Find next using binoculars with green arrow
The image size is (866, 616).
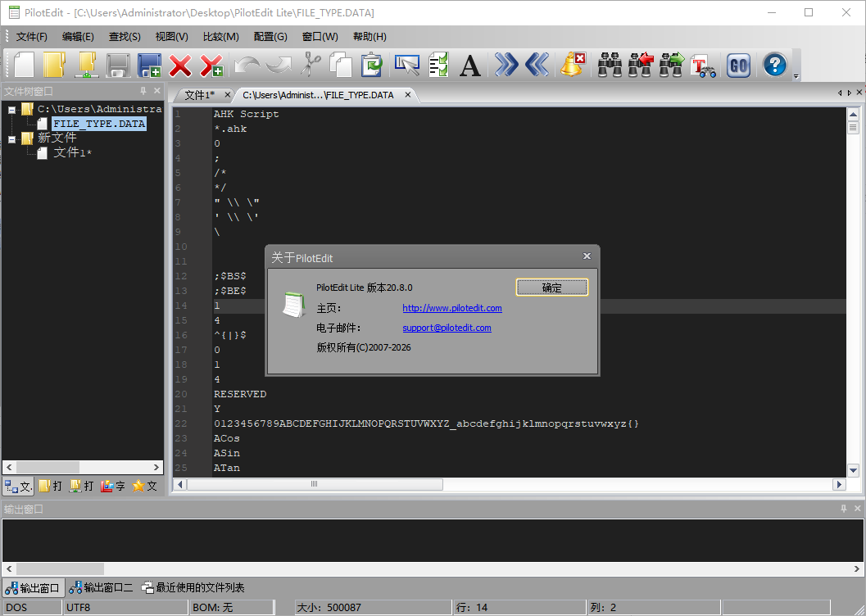(672, 66)
